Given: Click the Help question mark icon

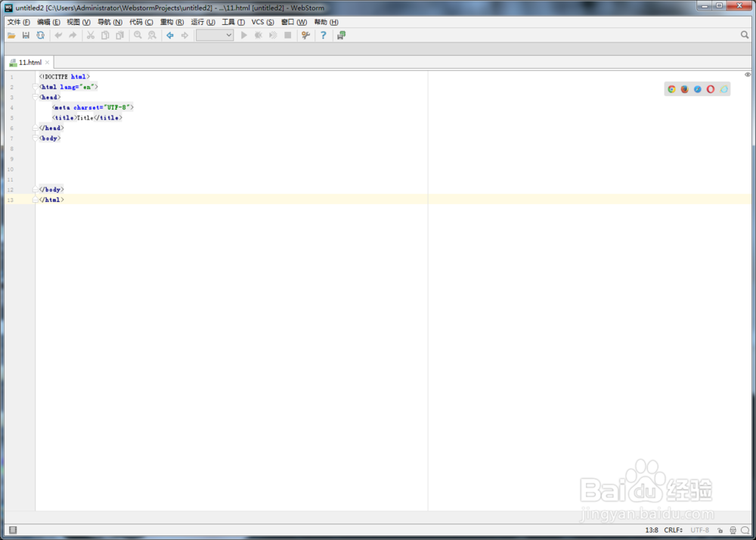Looking at the screenshot, I should [323, 35].
